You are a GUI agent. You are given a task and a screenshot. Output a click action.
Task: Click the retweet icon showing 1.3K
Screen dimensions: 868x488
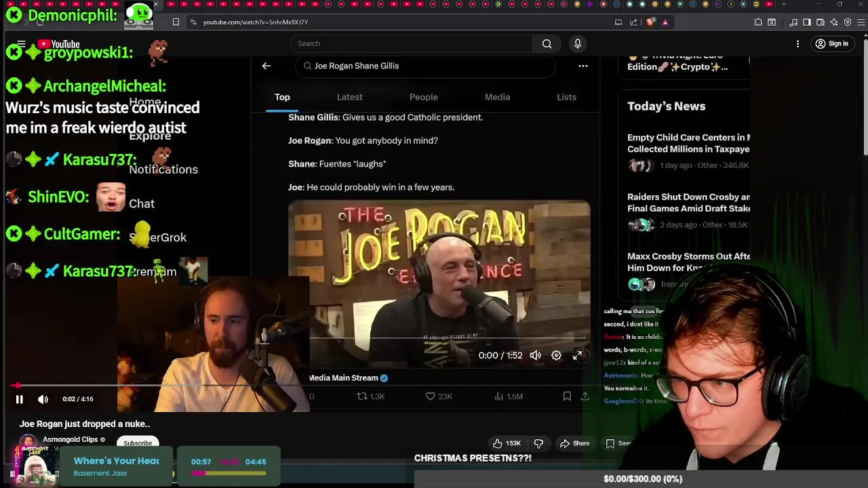371,396
